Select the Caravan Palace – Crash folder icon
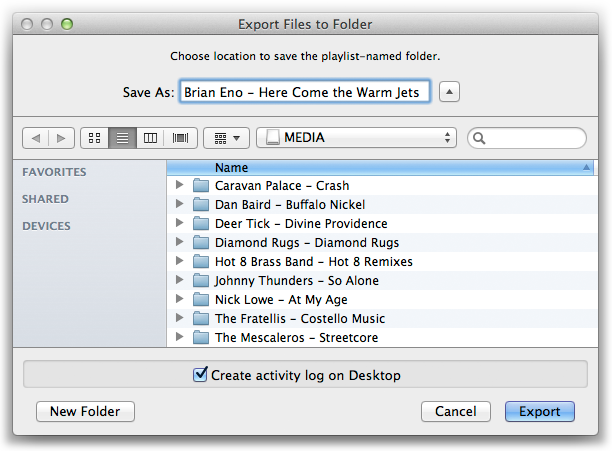This screenshot has height=451, width=612. click(x=201, y=185)
